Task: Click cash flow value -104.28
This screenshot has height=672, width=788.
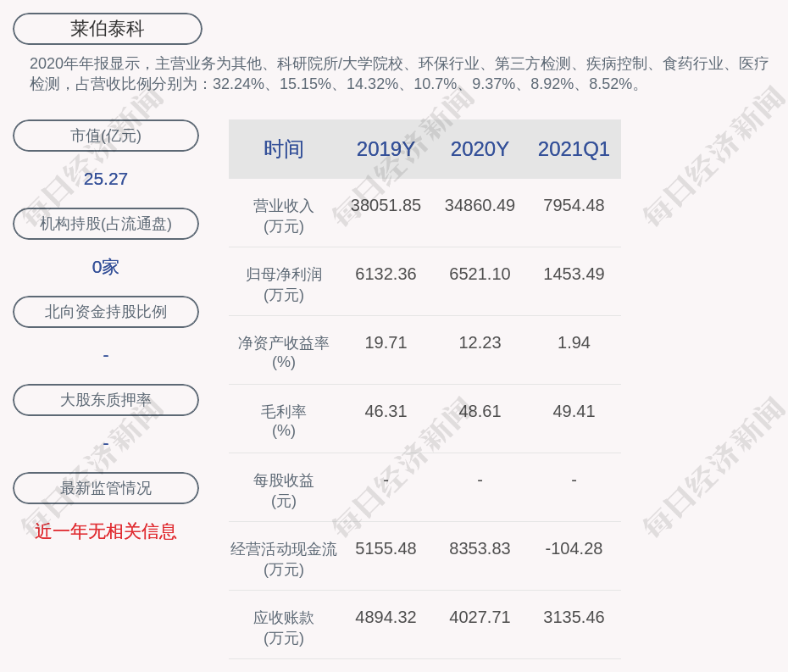Action: click(x=574, y=548)
